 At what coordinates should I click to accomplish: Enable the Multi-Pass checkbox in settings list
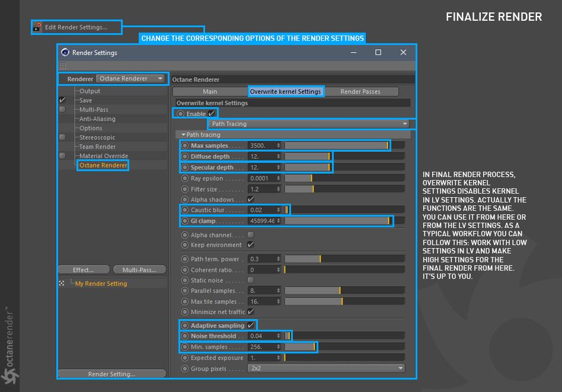62,109
